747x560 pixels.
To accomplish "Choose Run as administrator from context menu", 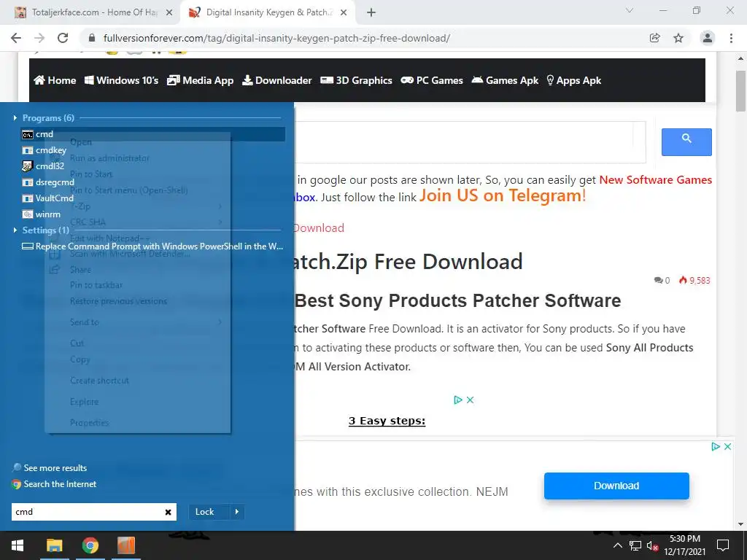I will (109, 158).
